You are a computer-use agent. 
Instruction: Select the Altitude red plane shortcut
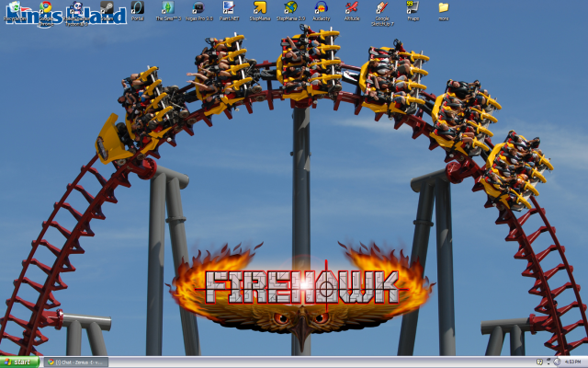[x=352, y=10]
